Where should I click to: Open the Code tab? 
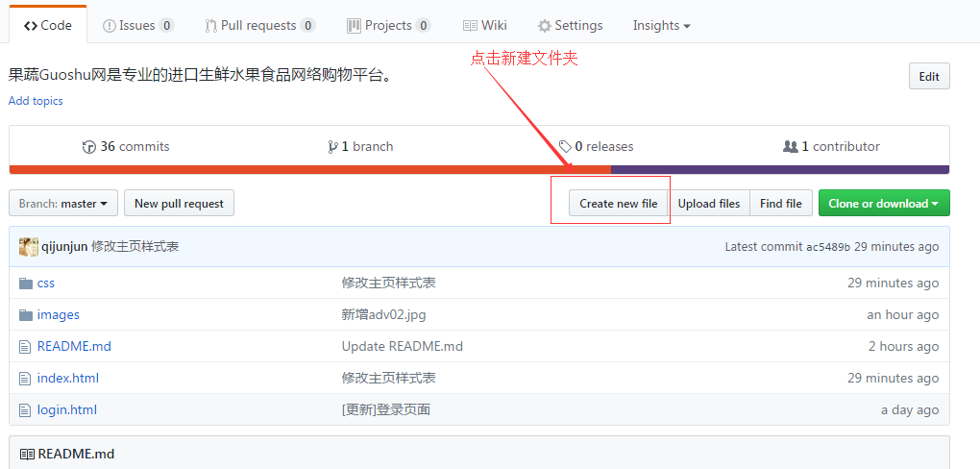pos(47,26)
